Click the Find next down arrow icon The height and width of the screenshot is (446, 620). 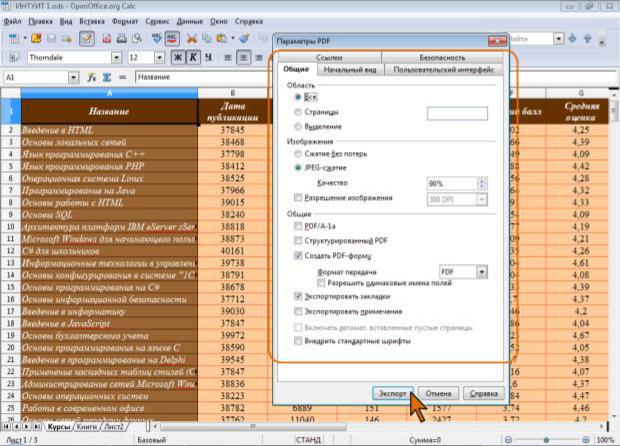[572, 38]
